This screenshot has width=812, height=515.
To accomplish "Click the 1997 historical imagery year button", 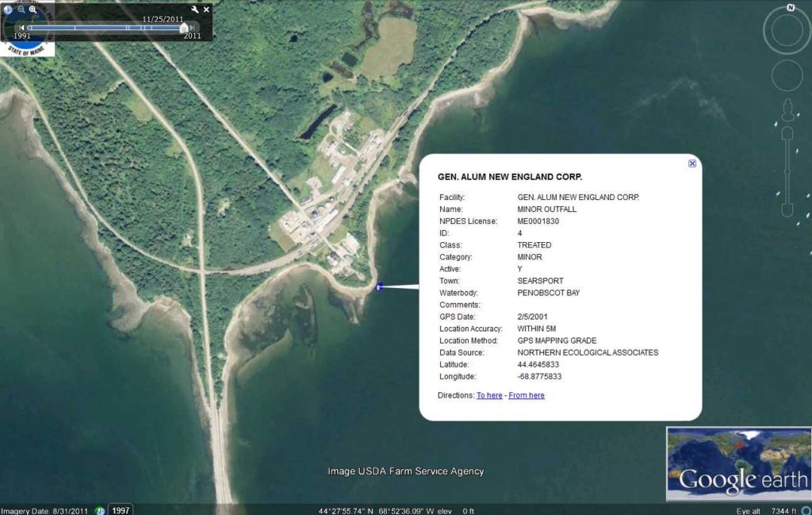I will tap(121, 510).
